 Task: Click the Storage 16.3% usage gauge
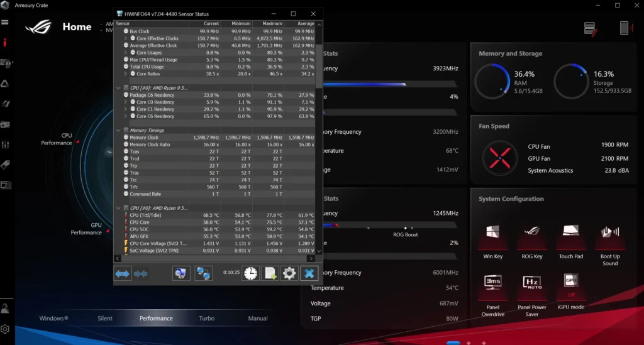coord(571,81)
